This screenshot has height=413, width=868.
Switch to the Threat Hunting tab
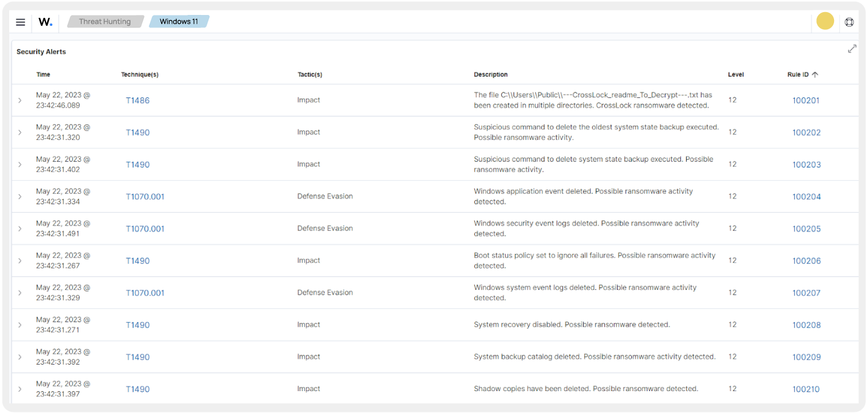105,21
